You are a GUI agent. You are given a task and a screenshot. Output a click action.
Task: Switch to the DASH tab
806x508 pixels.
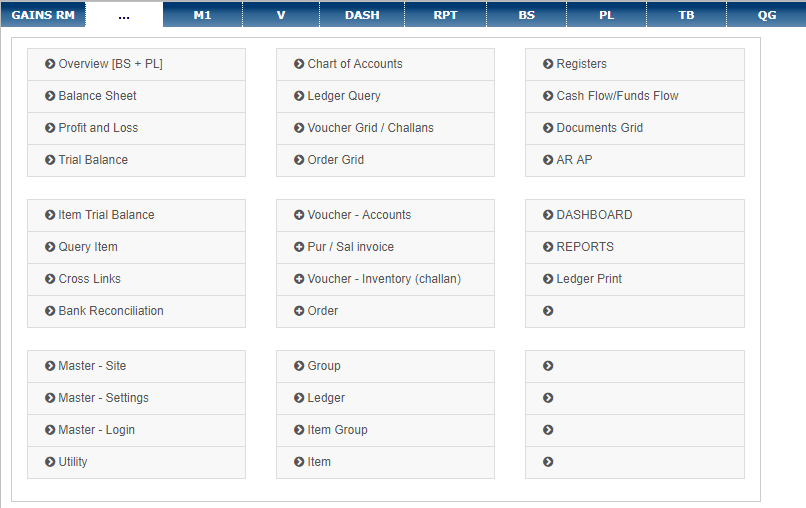[x=362, y=15]
